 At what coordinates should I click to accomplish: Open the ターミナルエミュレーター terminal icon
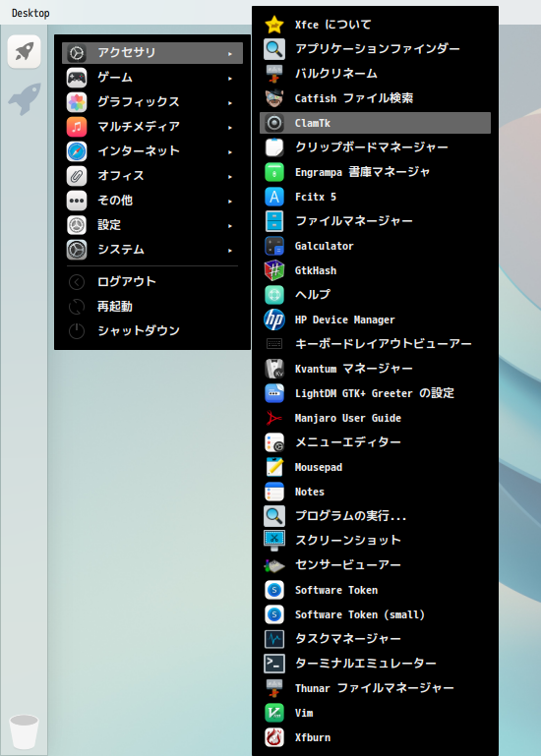[274, 664]
